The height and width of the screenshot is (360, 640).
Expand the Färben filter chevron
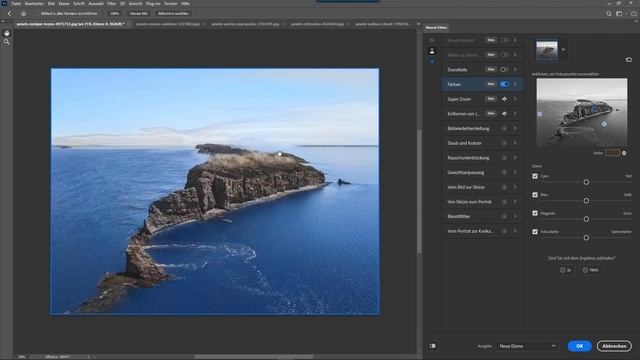click(515, 84)
